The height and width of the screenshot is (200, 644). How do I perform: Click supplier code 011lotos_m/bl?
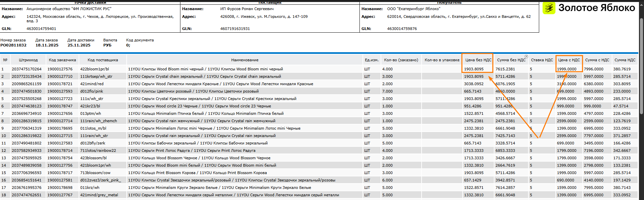click(93, 128)
